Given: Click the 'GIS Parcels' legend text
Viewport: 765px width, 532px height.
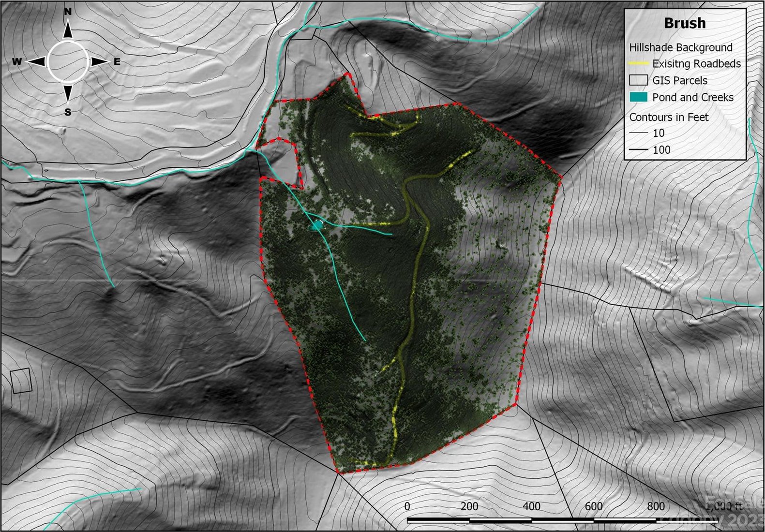Looking at the screenshot, I should [679, 80].
